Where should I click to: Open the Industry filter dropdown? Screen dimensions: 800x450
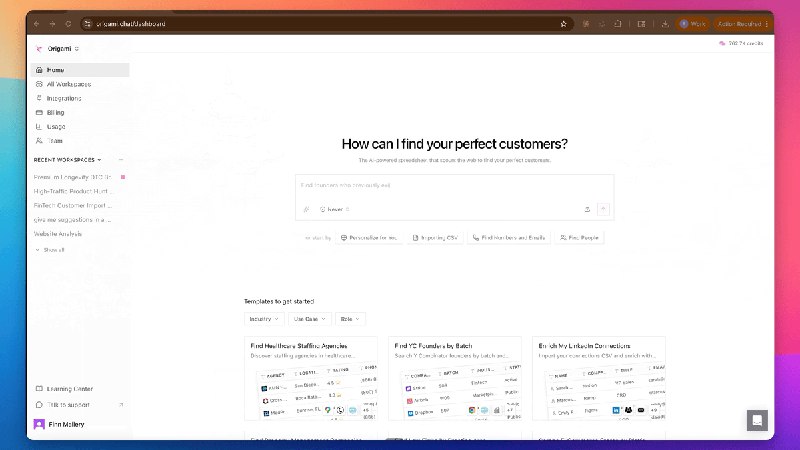point(264,319)
